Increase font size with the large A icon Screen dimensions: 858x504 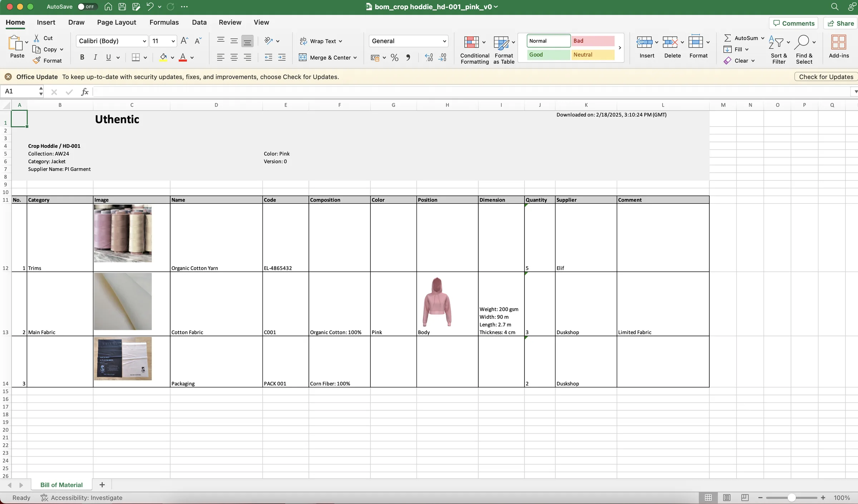[184, 41]
